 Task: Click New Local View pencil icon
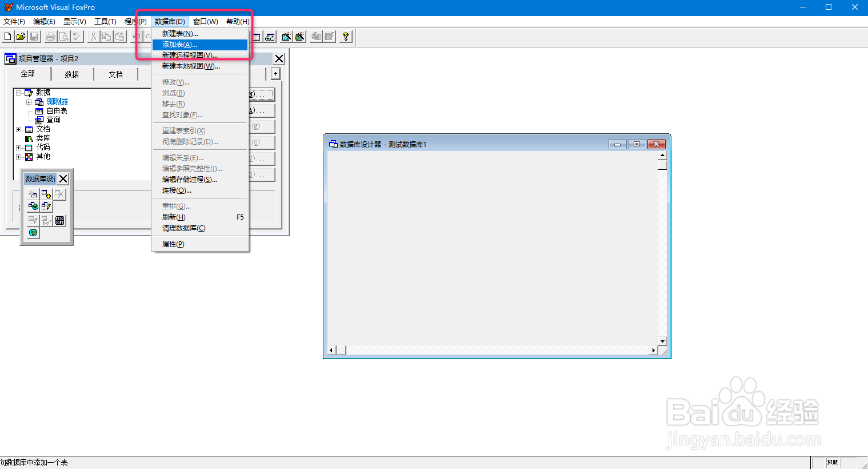[46, 206]
